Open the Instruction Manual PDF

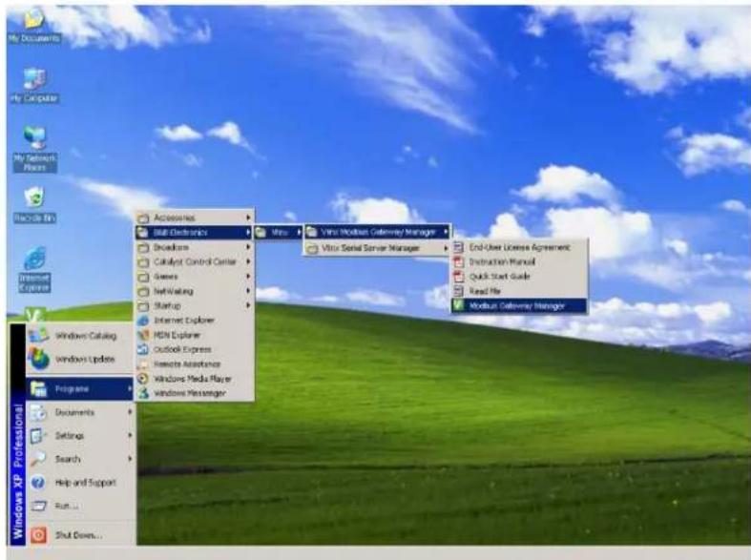point(519,261)
